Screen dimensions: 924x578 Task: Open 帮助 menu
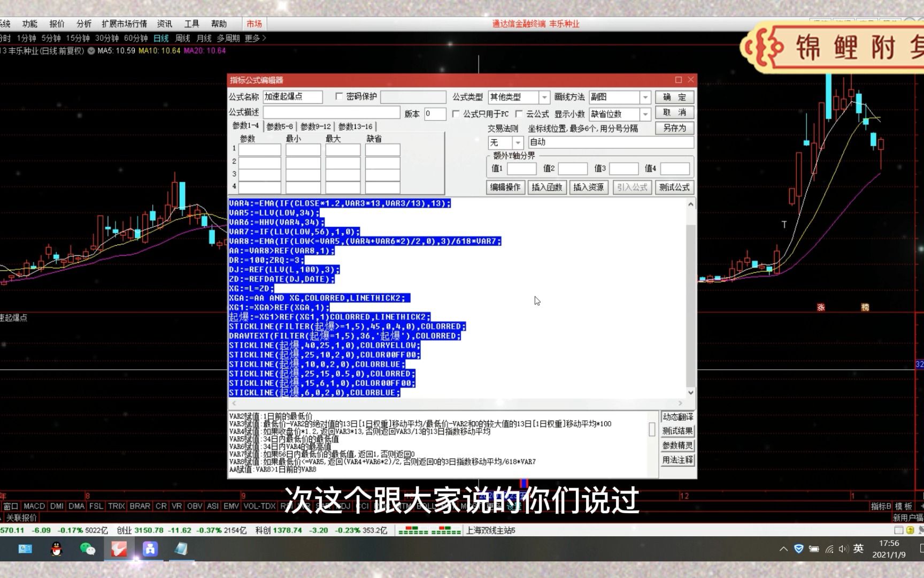(219, 24)
